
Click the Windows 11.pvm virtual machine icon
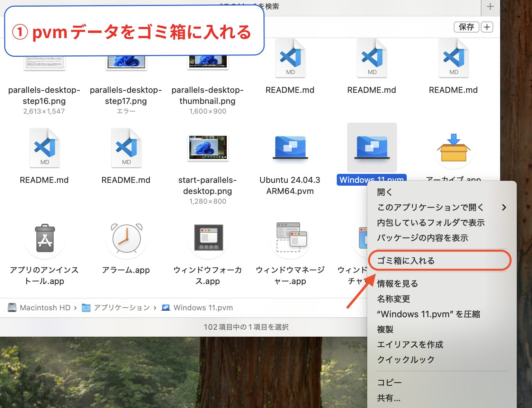click(372, 148)
